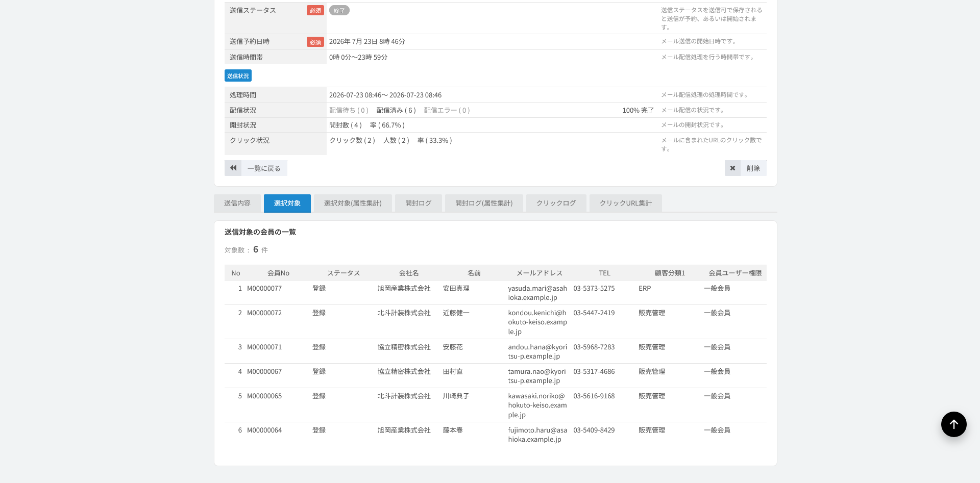Viewport: 980px width, 483px height.
Task: Open the 開封ログ tab
Action: coord(419,203)
